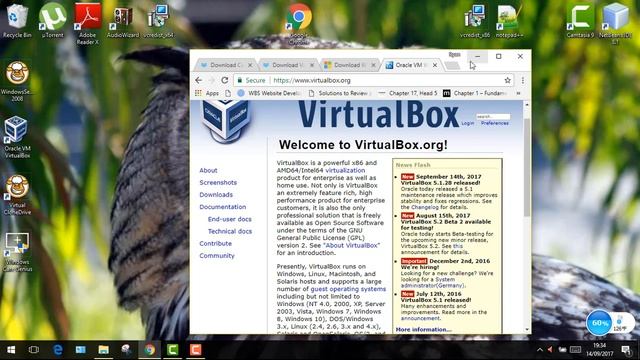The width and height of the screenshot is (640, 360).
Task: Switch to Chrome on the taskbar
Action: click(149, 350)
